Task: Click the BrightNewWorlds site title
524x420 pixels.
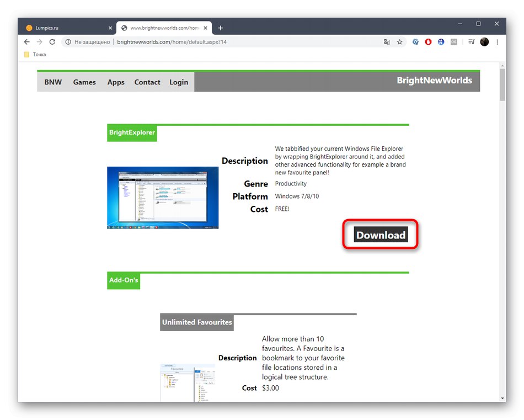Action: (x=434, y=81)
